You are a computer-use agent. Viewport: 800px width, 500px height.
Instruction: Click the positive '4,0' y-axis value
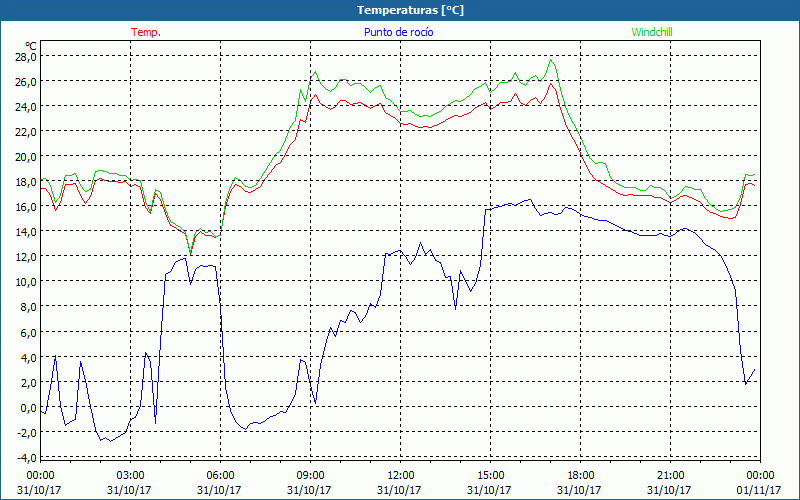tap(29, 357)
